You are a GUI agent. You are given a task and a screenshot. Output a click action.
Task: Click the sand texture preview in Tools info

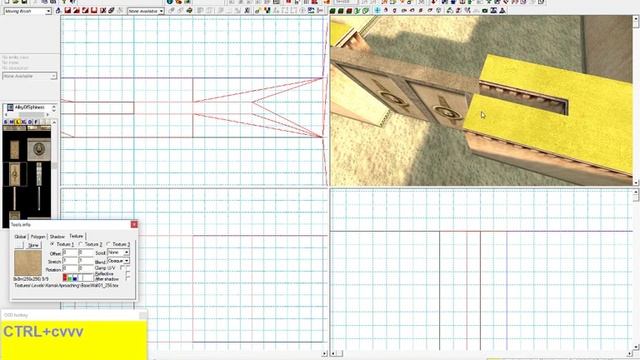[x=28, y=263]
